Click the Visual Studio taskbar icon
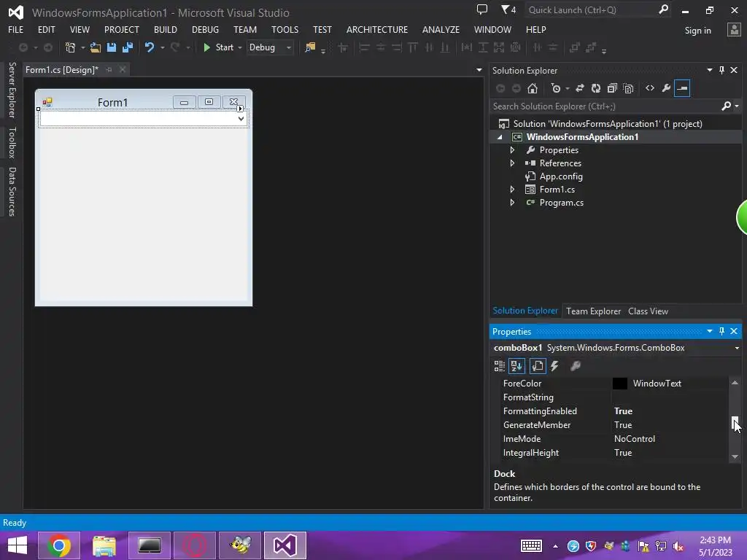Image resolution: width=747 pixels, height=560 pixels. pyautogui.click(x=285, y=545)
